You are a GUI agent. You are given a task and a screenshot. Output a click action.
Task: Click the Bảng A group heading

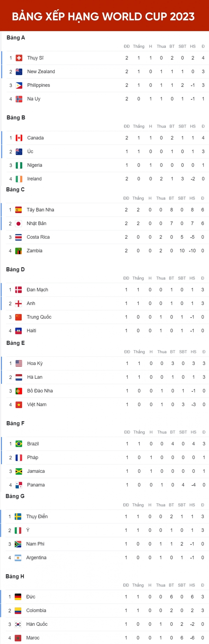(x=16, y=38)
